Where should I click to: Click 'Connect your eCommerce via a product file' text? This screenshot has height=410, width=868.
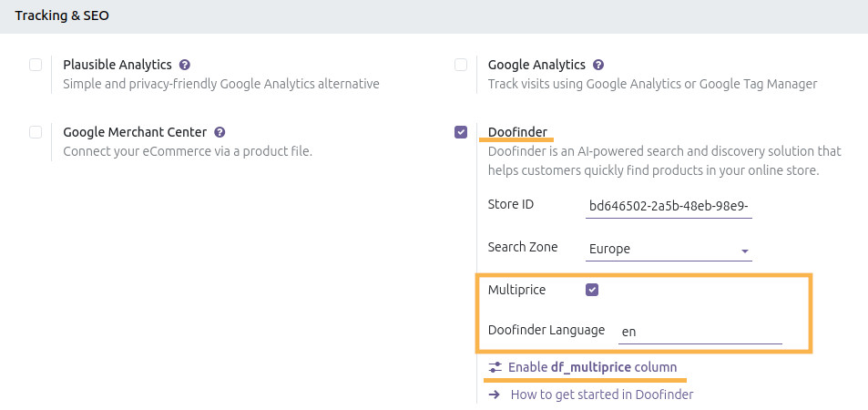pos(188,151)
